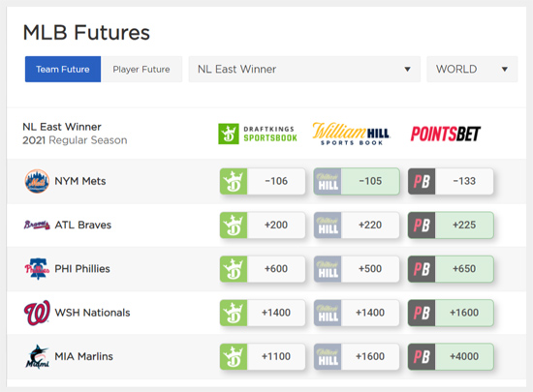The height and width of the screenshot is (392, 533).
Task: Click PB icon in Marlins row
Action: coord(422,357)
